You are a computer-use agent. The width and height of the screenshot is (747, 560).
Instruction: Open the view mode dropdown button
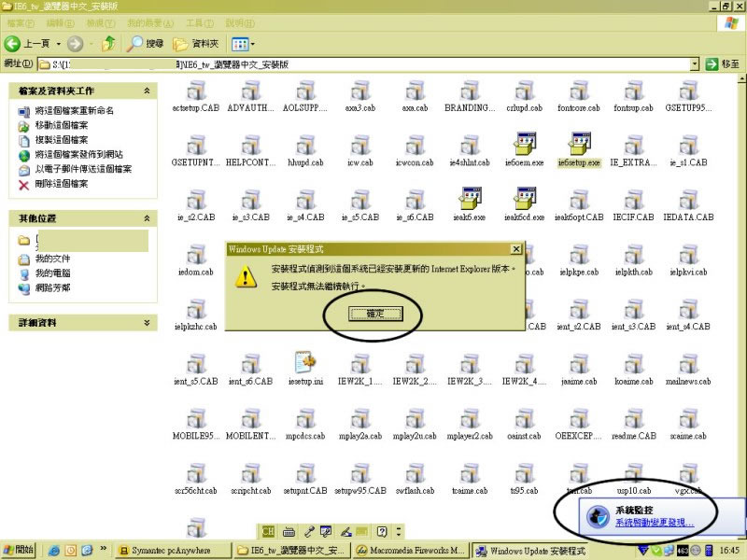[243, 44]
